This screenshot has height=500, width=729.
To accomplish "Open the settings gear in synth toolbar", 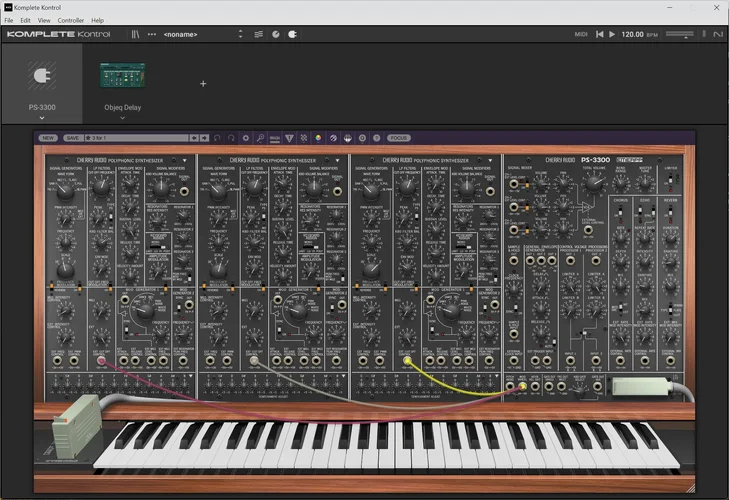I will pyautogui.click(x=246, y=138).
